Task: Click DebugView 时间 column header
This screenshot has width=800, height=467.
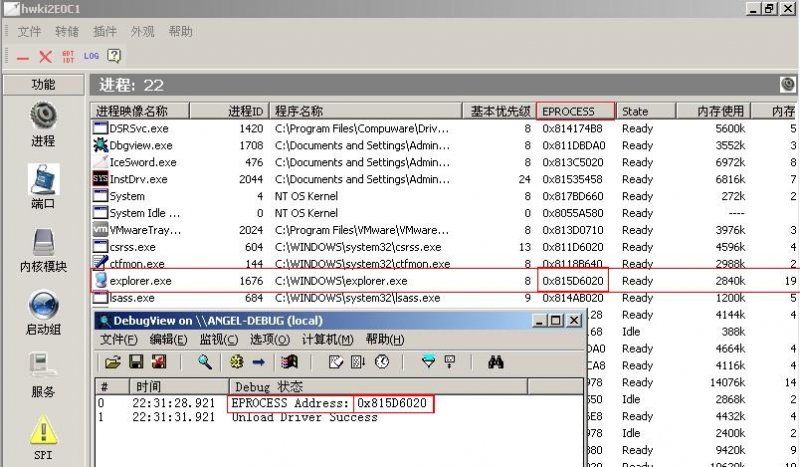Action: [179, 386]
